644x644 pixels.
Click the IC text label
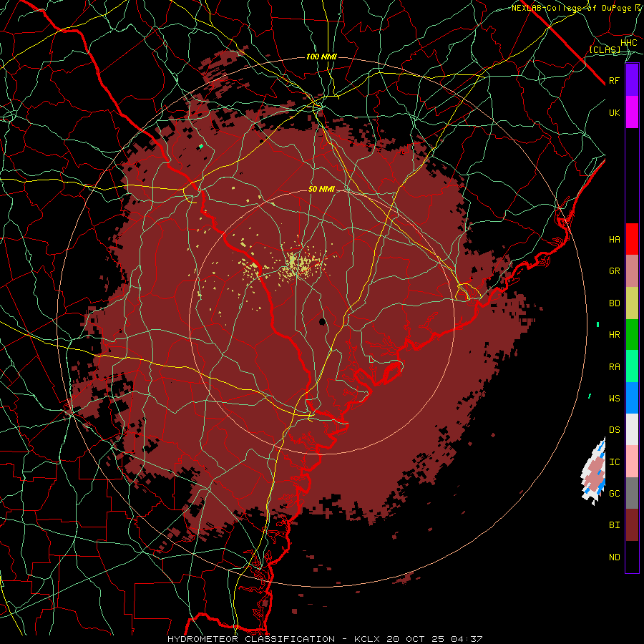click(614, 462)
